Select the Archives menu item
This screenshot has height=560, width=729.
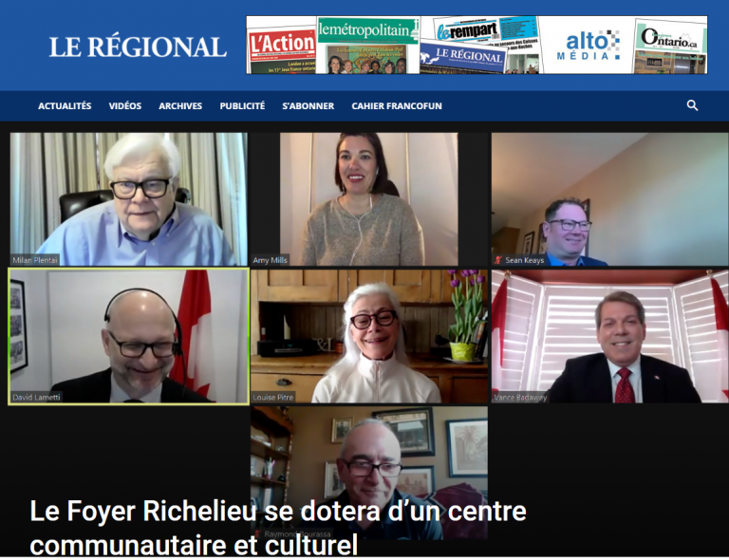pyautogui.click(x=180, y=106)
